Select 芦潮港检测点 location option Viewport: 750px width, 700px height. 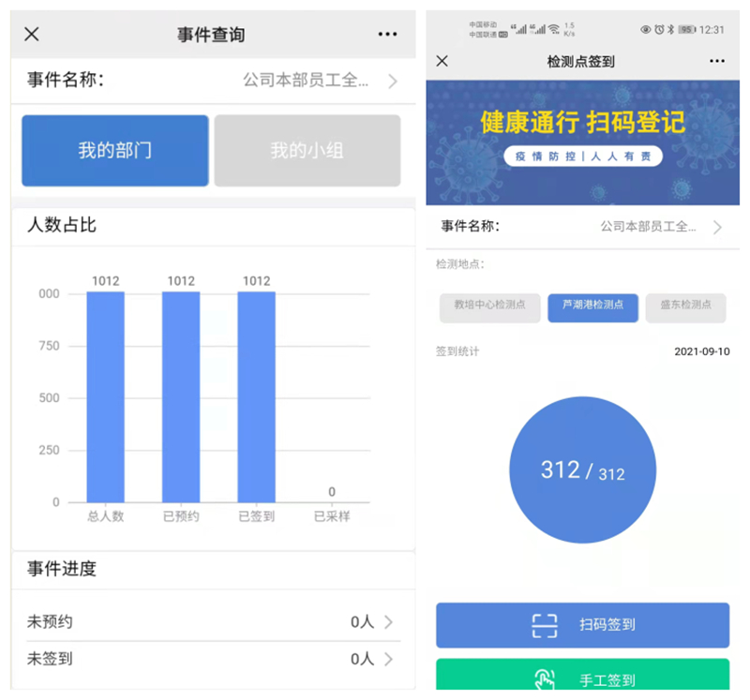point(592,307)
